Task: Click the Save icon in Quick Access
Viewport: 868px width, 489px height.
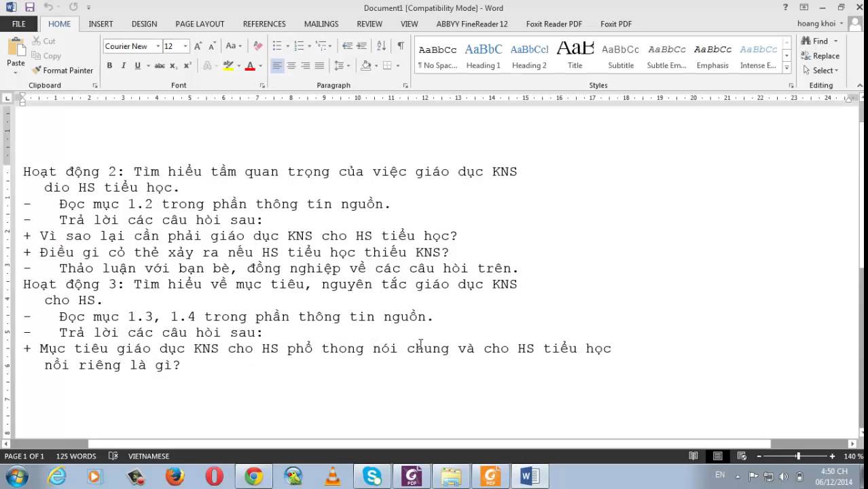Action: [29, 7]
